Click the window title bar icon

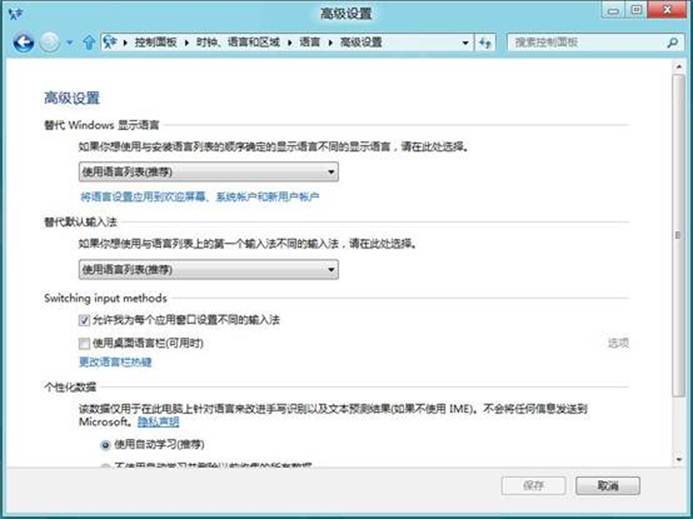pos(16,14)
